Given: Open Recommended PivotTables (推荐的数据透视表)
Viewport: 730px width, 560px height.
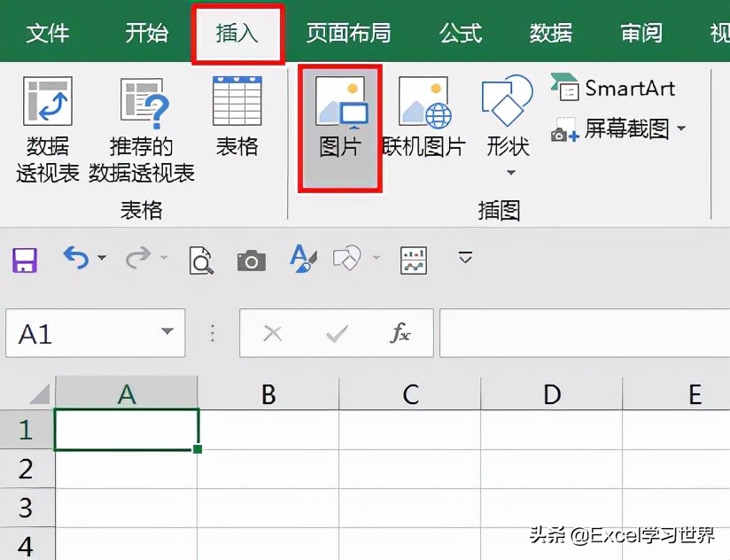Looking at the screenshot, I should point(142,130).
